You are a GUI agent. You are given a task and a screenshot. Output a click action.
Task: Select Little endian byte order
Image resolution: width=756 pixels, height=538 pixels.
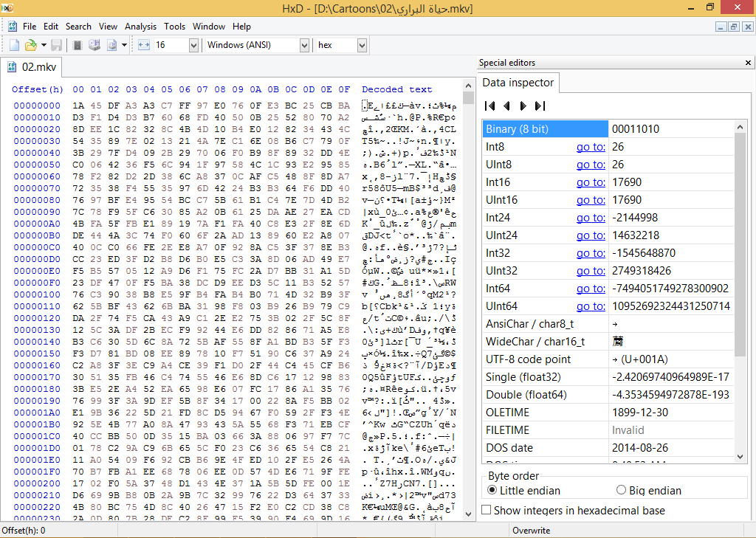[492, 490]
